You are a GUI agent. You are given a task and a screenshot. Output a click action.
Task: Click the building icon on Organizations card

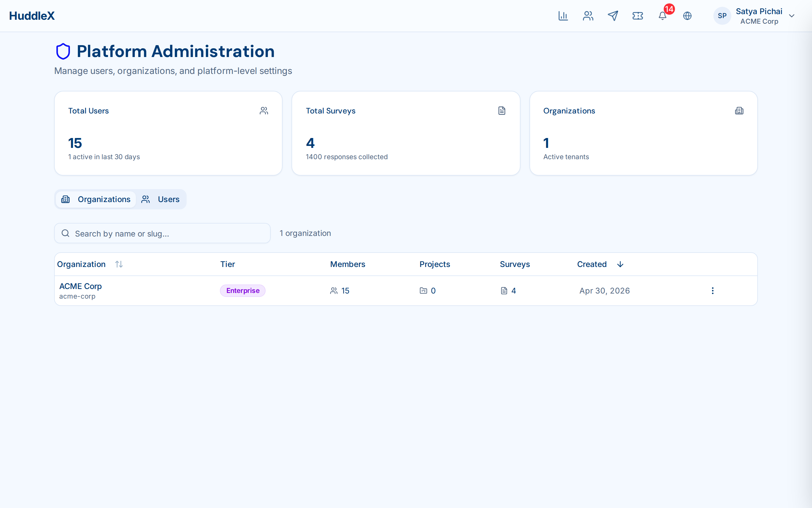739,111
